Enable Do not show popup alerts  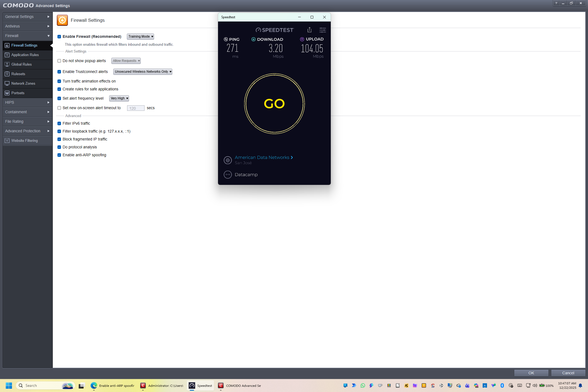tap(59, 61)
